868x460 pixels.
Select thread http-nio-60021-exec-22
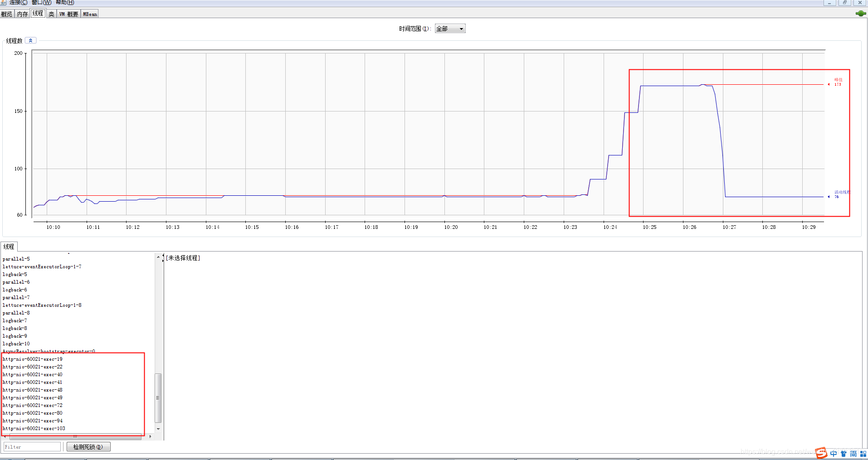pos(33,367)
